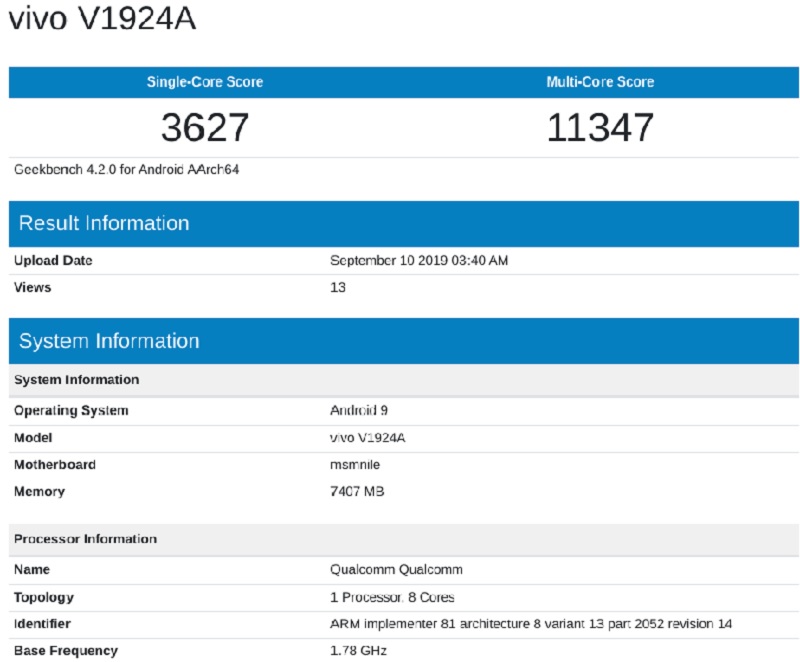Click the 1 Processor, 8 Cores value
Viewport: 800px width, 662px height.
(392, 597)
